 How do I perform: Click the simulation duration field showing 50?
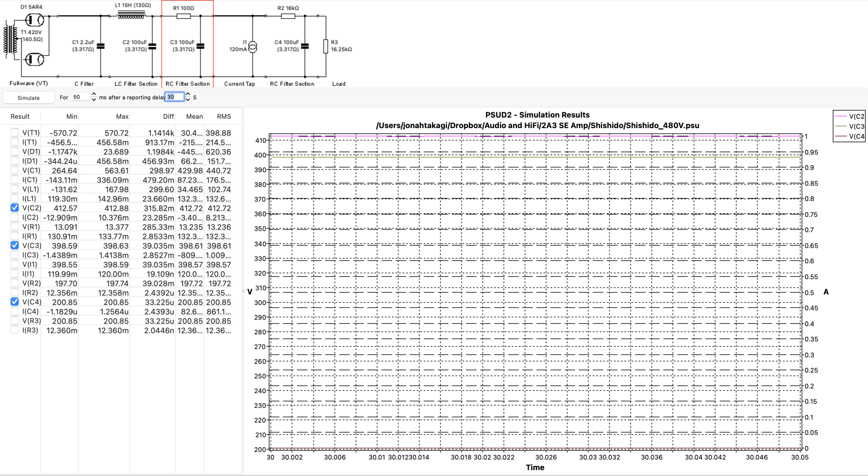[81, 97]
